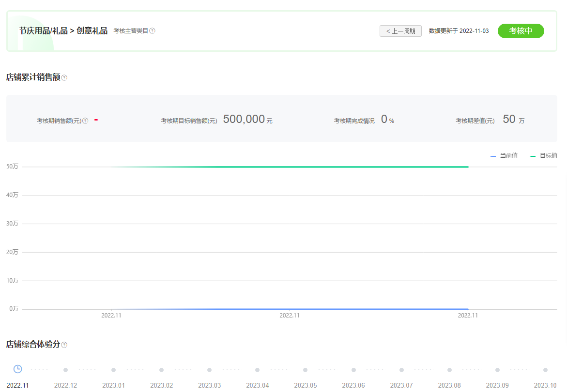567x392 pixels.
Task: Click the red dash sales value
Action: 96,120
